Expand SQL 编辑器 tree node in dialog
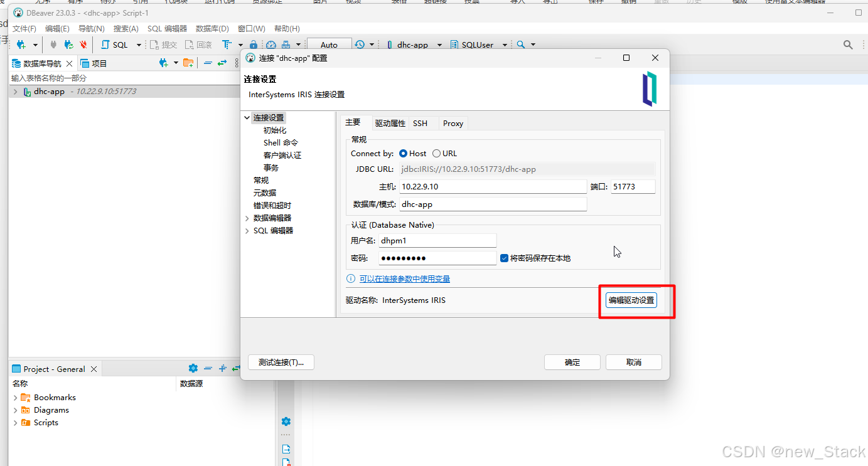This screenshot has height=466, width=868. [247, 230]
